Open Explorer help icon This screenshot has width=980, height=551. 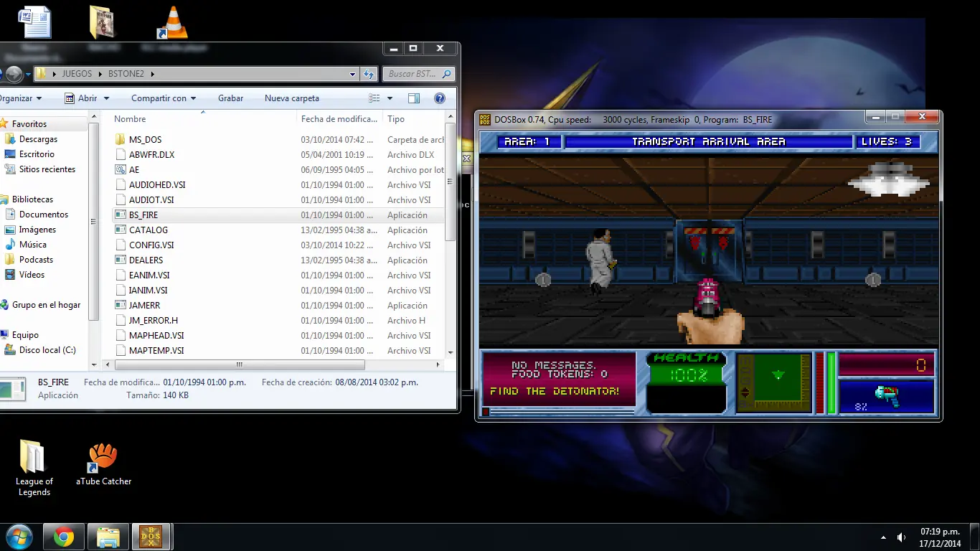440,98
